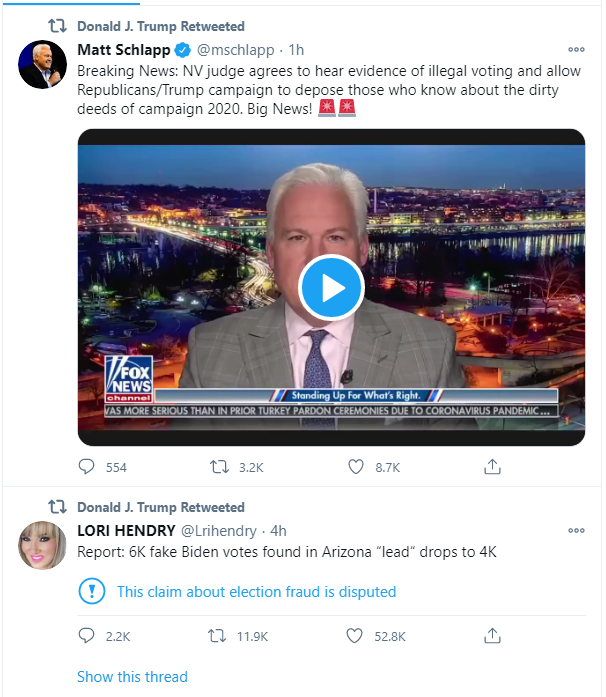Open Matt Schlapp's profile picture

point(42,64)
